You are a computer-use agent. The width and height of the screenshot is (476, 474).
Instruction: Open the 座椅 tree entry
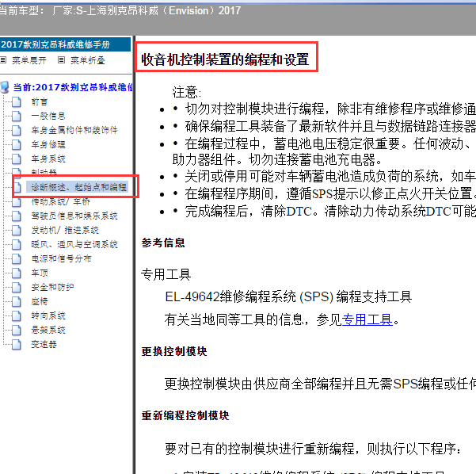pyautogui.click(x=39, y=302)
